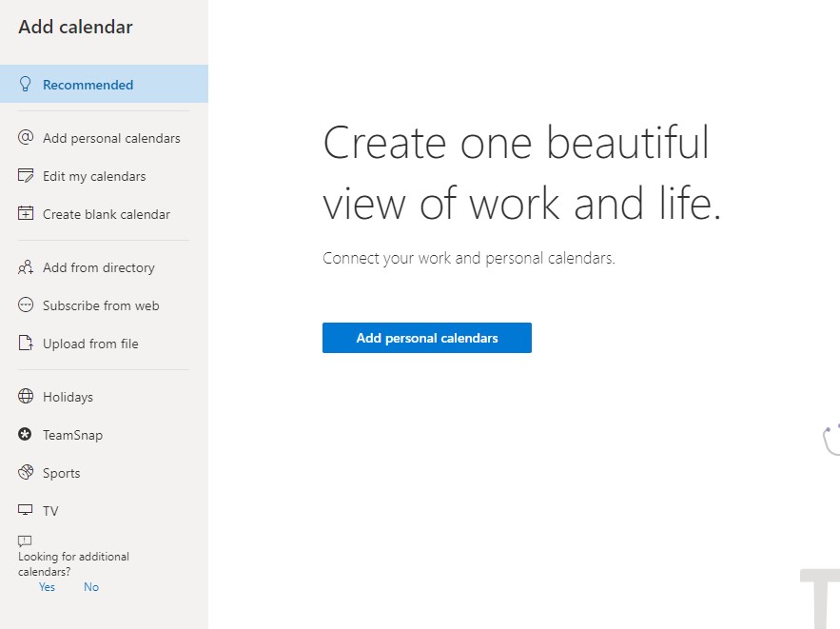Click the Add calendar panel heading
This screenshot has height=629, width=840.
pos(75,28)
